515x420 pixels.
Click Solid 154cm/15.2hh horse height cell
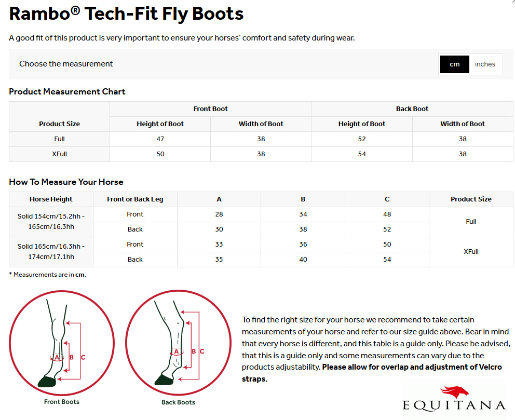click(51, 222)
